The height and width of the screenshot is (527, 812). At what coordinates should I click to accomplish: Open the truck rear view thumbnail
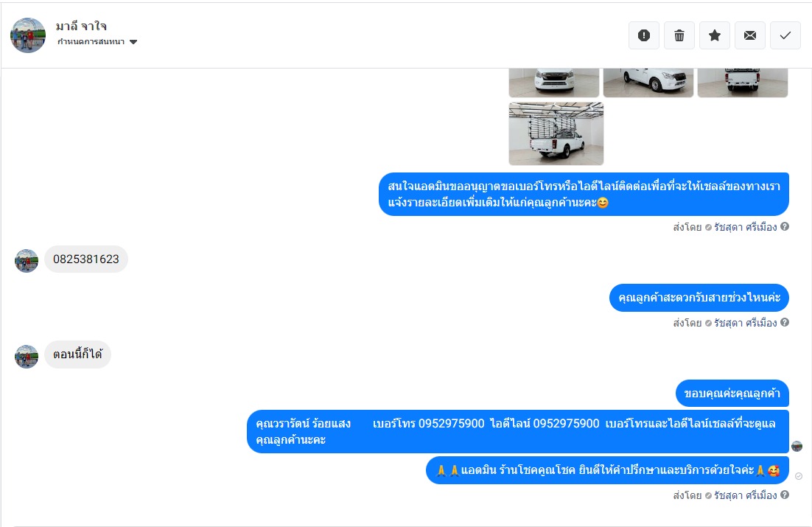point(743,83)
